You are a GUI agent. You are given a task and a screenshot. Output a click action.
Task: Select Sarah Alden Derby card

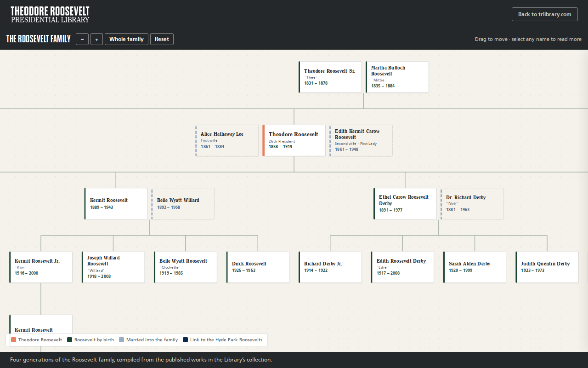coord(475,267)
